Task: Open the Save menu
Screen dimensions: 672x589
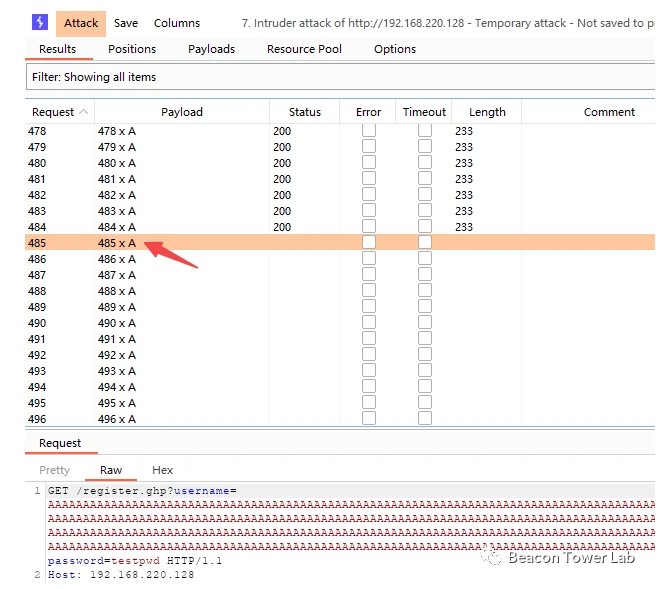Action: click(126, 23)
